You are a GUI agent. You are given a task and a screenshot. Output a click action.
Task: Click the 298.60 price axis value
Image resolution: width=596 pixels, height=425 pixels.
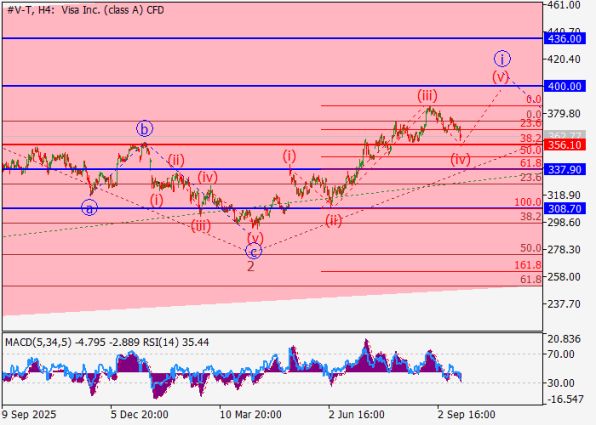tap(564, 222)
